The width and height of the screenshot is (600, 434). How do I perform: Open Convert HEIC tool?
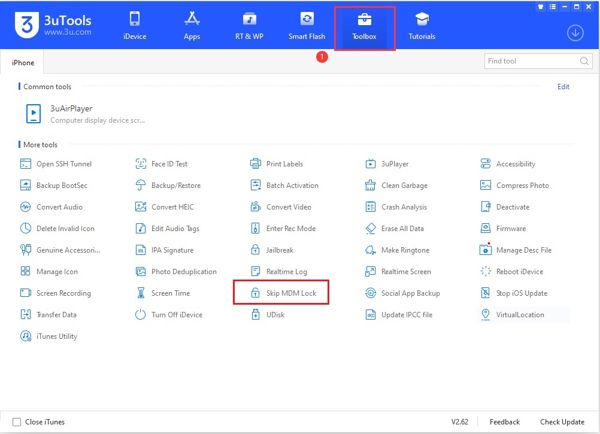point(165,207)
